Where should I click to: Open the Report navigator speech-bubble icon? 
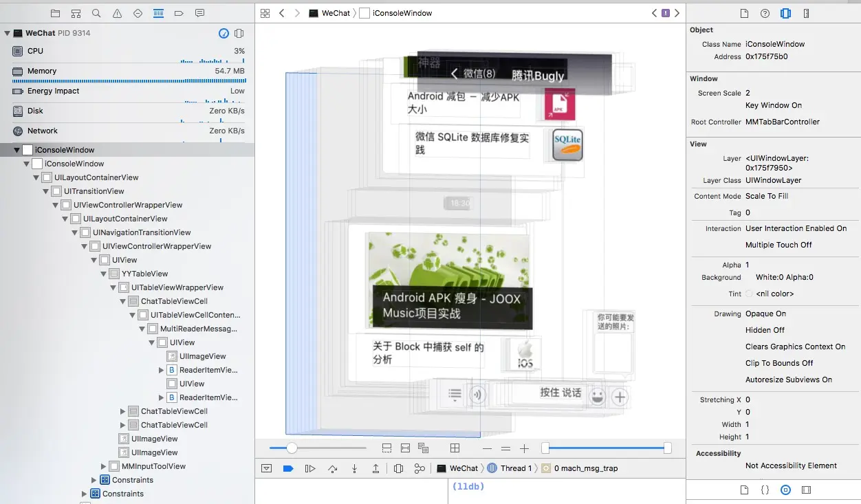click(199, 13)
